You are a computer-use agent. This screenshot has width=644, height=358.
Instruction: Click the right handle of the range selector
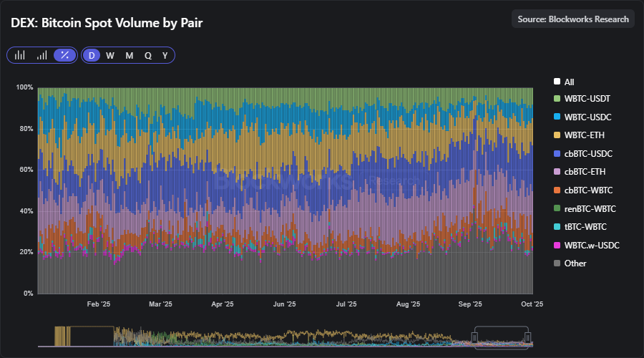coord(527,337)
